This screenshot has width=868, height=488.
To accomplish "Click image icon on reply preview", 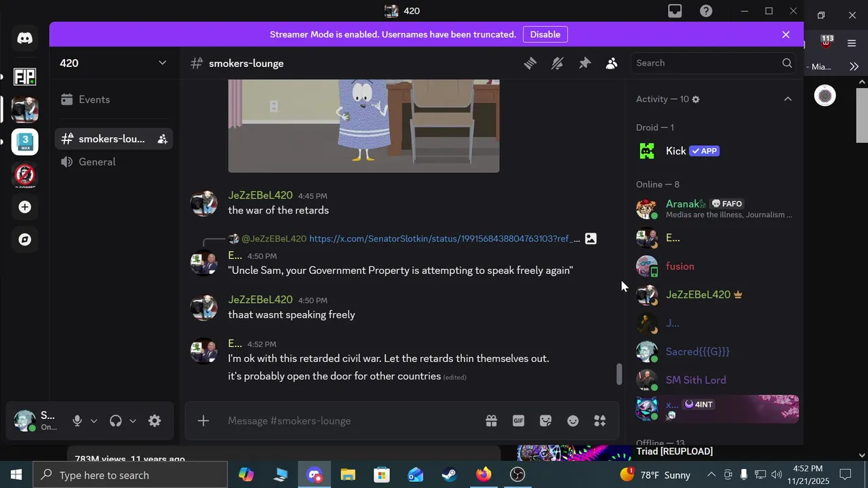I will (x=591, y=239).
